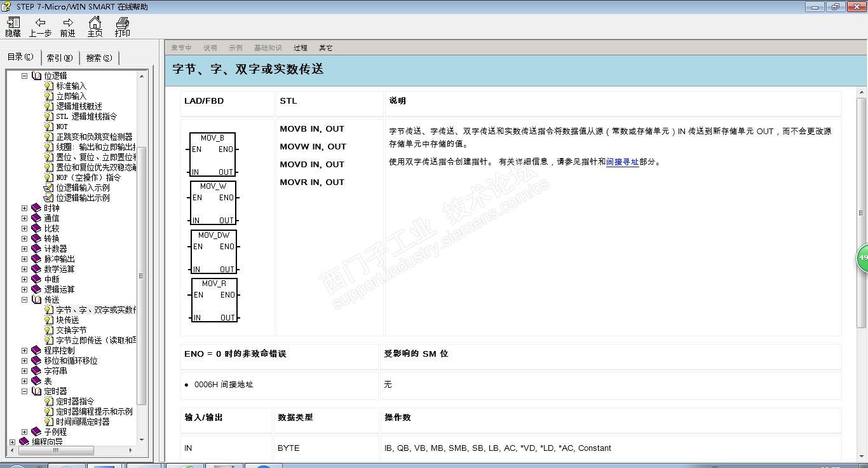
Task: Click the book icon beside 通信
Action: tap(36, 218)
